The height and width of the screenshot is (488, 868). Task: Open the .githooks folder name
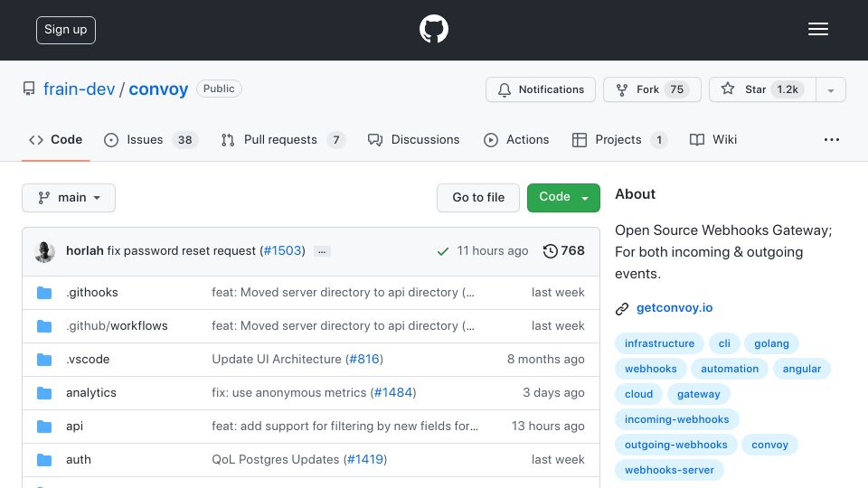tap(92, 292)
